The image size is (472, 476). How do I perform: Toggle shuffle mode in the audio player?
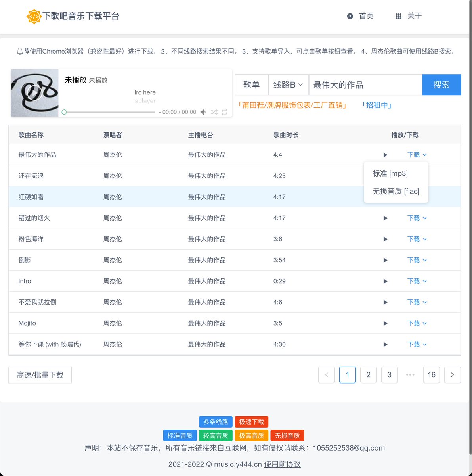214,112
